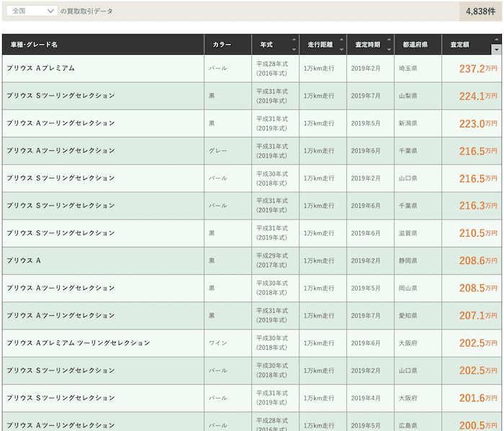Click the 査定時期 header label
Image resolution: width=504 pixels, height=431 pixels.
coord(368,45)
